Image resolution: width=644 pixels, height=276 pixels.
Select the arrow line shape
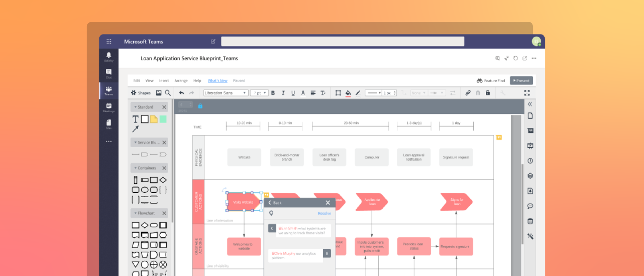(x=135, y=129)
